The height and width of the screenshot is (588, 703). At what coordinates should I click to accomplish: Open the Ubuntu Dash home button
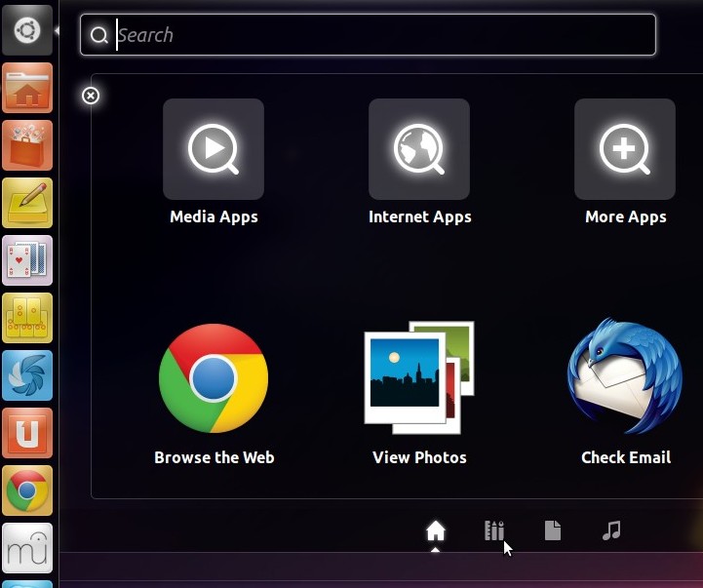click(27, 30)
